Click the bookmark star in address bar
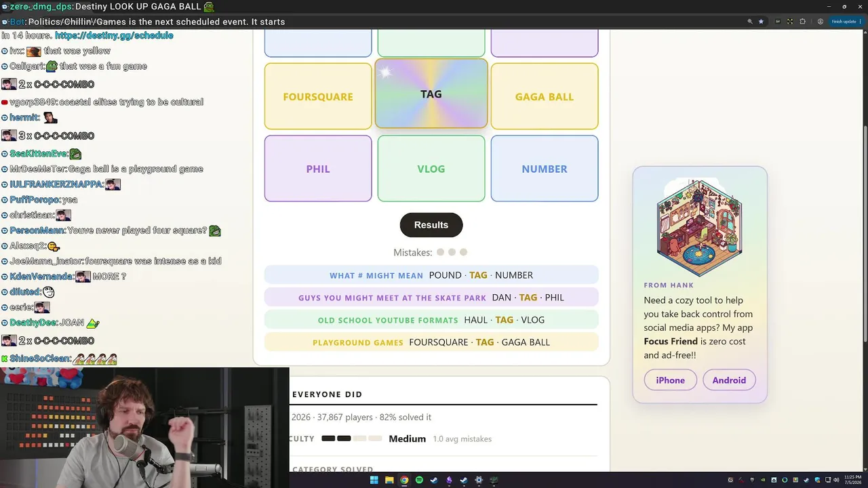Screen dimensions: 868x488 coord(761,22)
